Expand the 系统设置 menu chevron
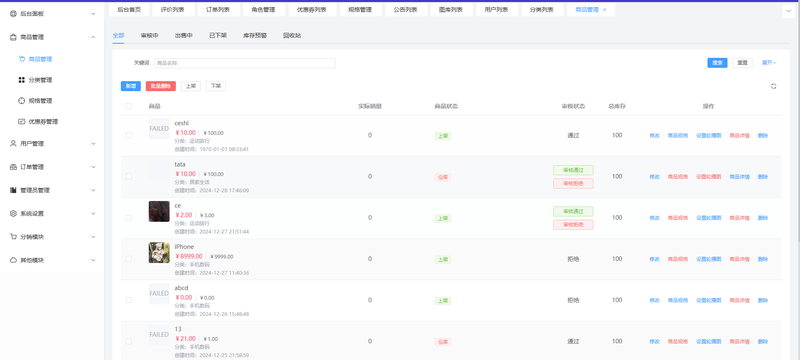Viewport: 800px width, 360px height. [x=93, y=214]
